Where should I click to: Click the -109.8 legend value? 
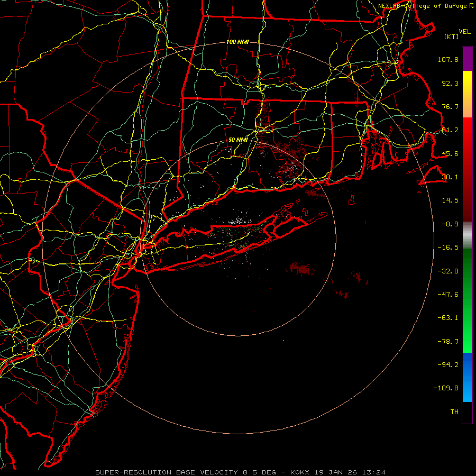446,388
